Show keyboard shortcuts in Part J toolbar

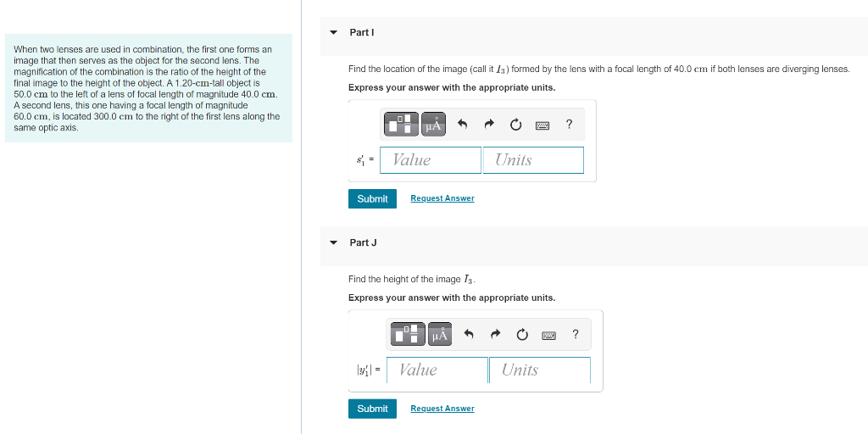pyautogui.click(x=548, y=336)
